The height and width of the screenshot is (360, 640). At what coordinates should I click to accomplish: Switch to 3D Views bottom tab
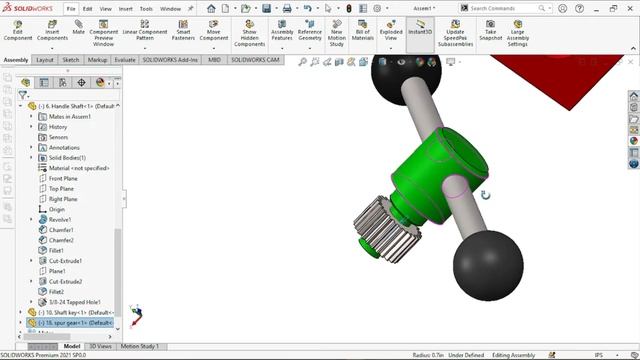tap(100, 346)
